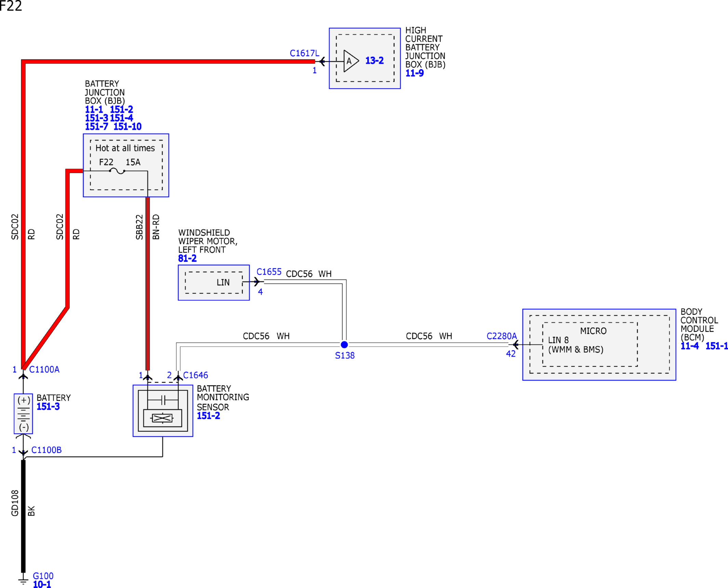Viewport: 728px width, 588px height.
Task: Open the C1646 connector label
Action: (196, 375)
